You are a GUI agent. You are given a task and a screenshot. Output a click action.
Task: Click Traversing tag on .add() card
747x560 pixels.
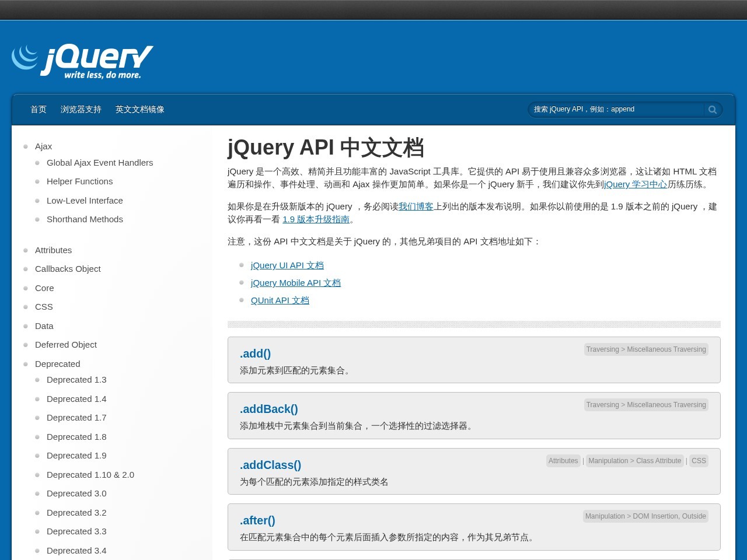646,349
